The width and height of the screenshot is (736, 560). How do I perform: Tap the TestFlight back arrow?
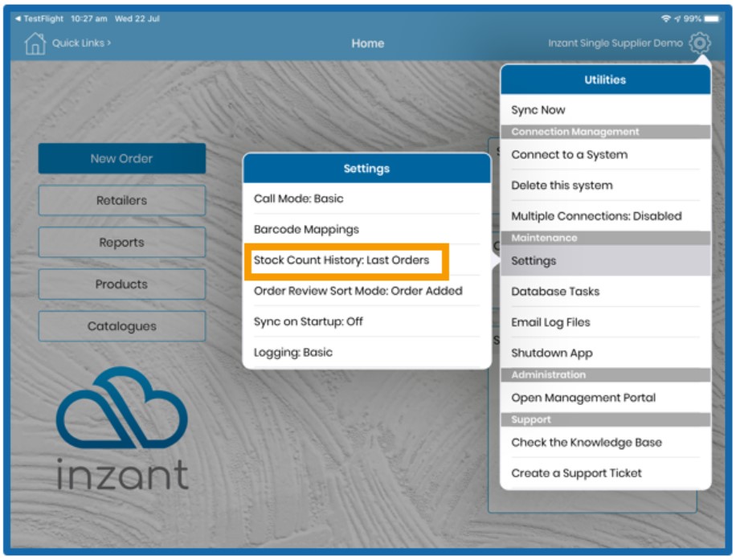coord(18,18)
